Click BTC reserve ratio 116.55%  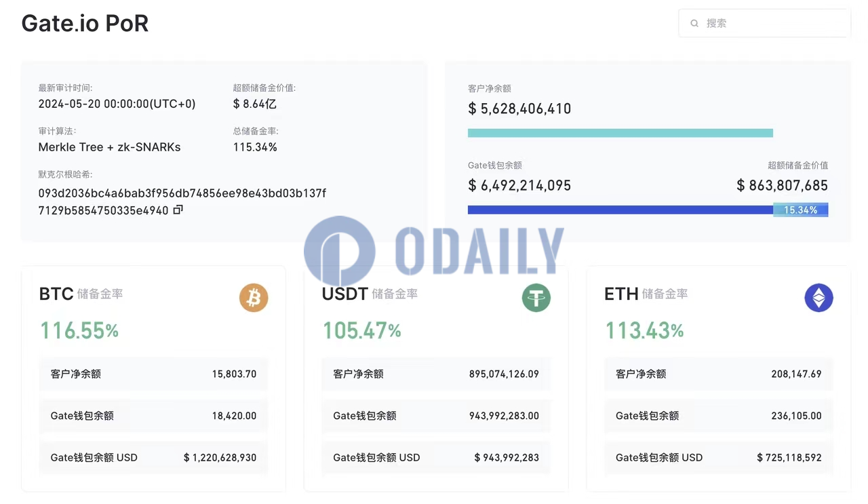79,330
